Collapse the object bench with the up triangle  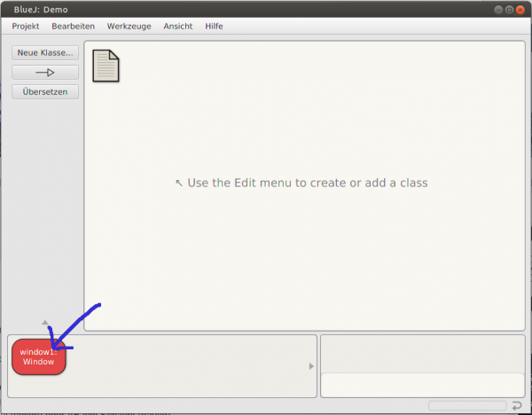(x=45, y=322)
